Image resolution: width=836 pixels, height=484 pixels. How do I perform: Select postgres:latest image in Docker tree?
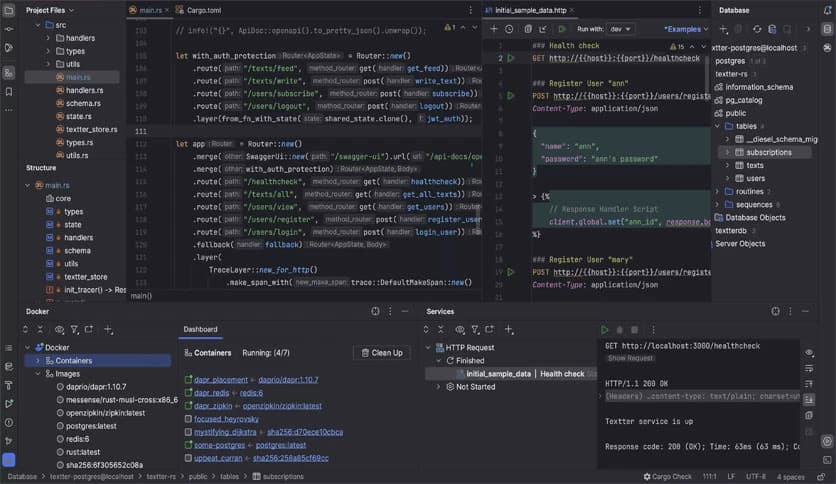click(x=91, y=426)
